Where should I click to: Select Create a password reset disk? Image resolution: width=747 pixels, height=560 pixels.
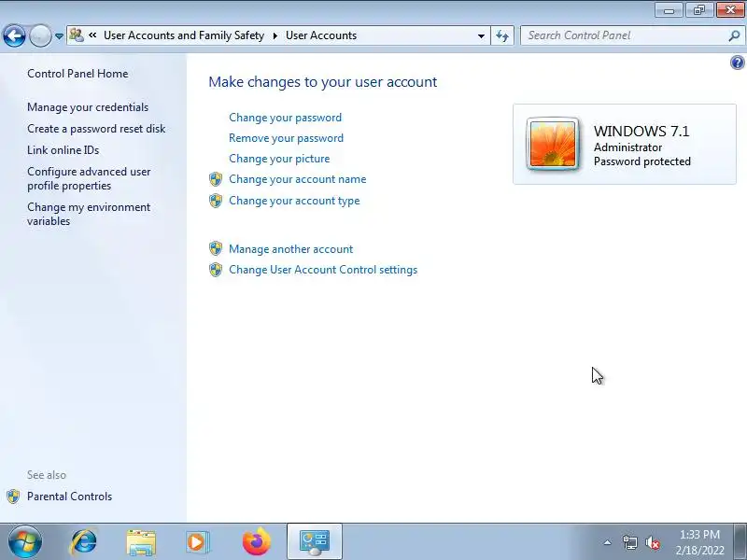click(96, 129)
